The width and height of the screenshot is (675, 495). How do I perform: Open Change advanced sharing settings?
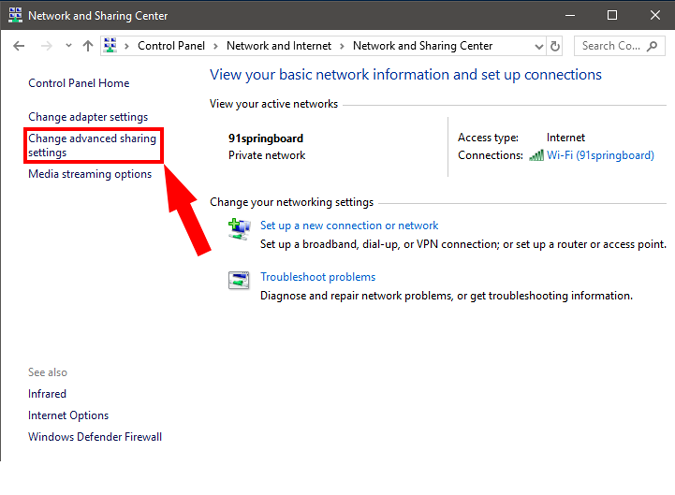tap(92, 146)
